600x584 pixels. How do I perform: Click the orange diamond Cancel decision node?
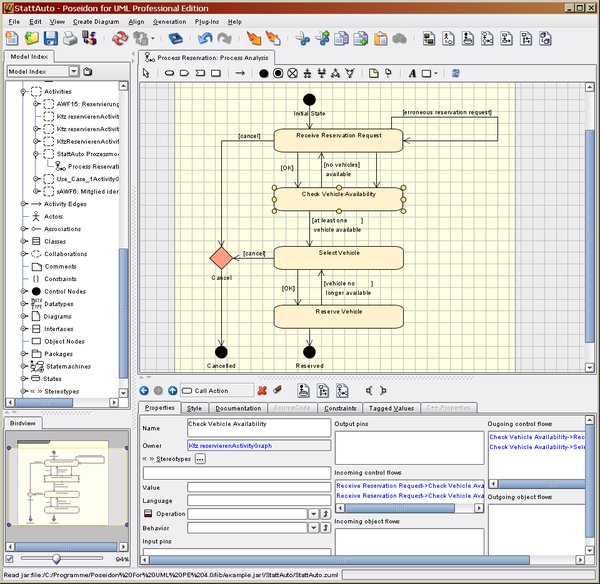point(221,258)
